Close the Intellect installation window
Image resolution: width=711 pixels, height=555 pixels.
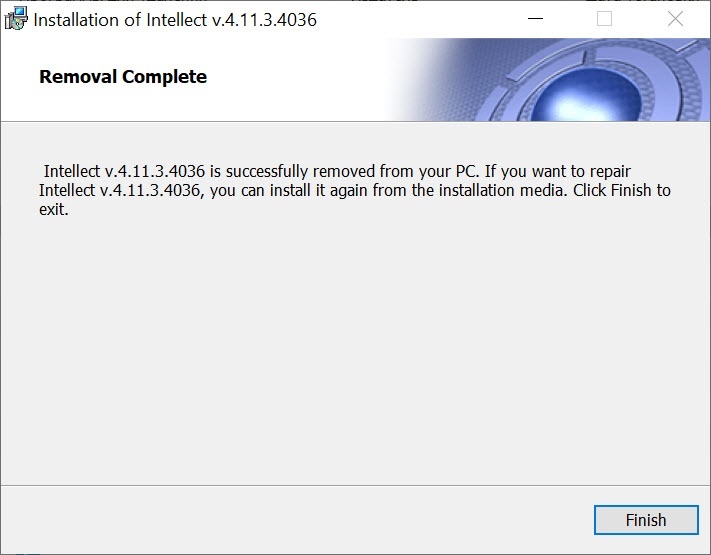pyautogui.click(x=675, y=19)
